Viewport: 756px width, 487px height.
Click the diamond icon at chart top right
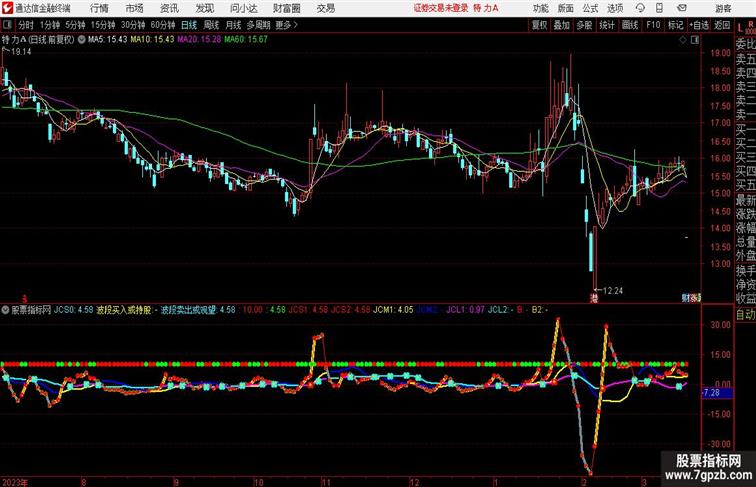683,40
